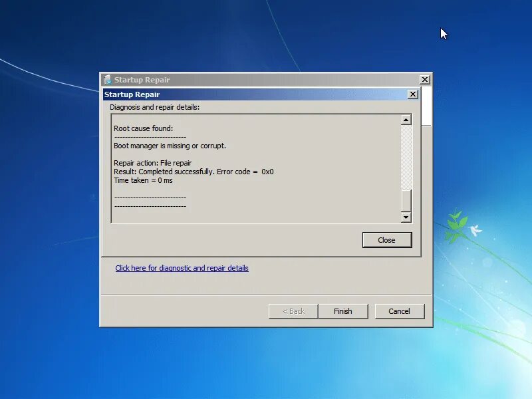Close the outer Startup Repair window
The image size is (532, 399).
[424, 79]
